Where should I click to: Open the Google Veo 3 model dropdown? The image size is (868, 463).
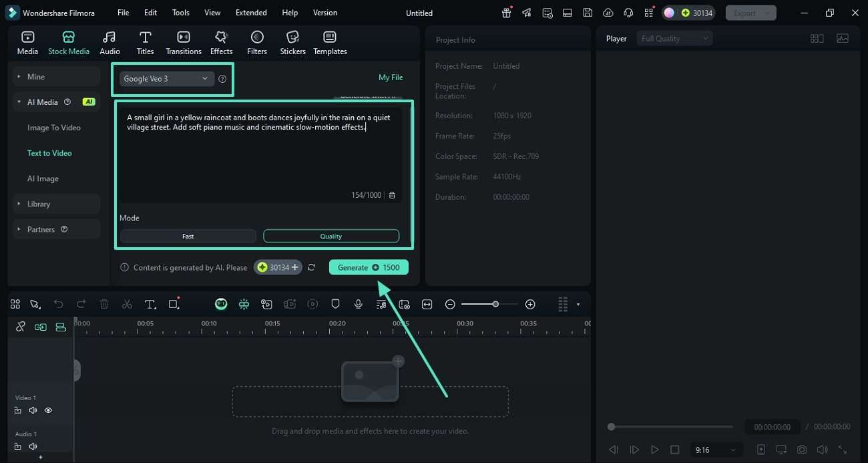(x=167, y=79)
